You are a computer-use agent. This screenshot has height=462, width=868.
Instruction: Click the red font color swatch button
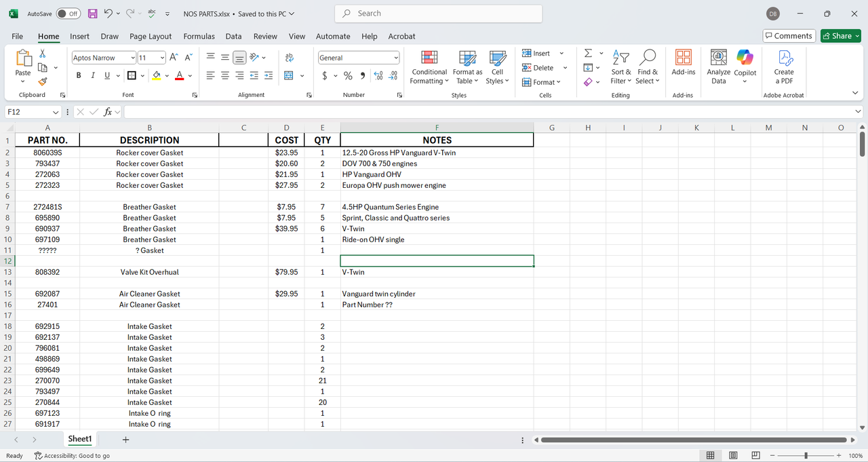(x=180, y=75)
